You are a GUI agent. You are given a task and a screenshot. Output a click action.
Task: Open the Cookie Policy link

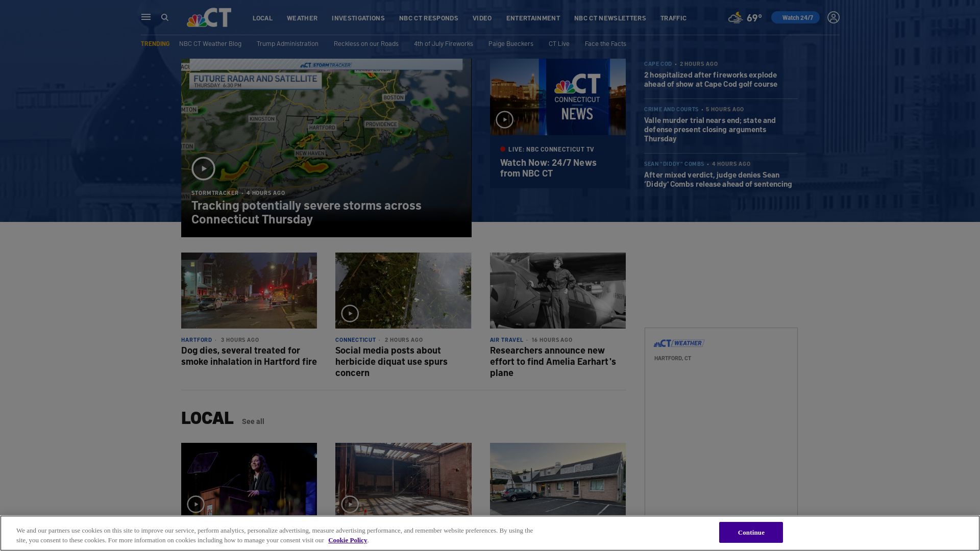[x=348, y=540]
